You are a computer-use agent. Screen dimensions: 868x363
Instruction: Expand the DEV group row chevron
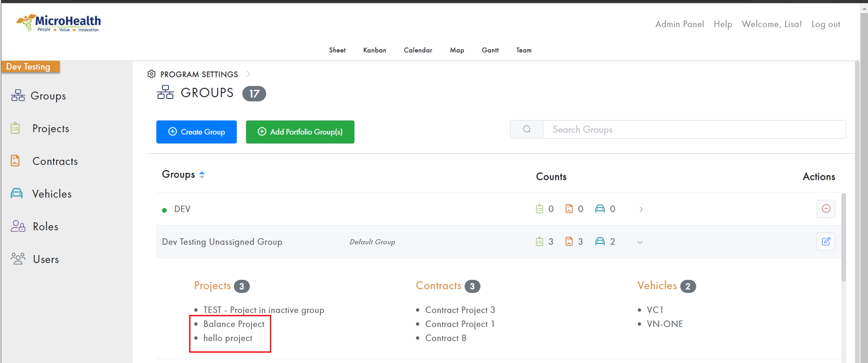coord(641,209)
